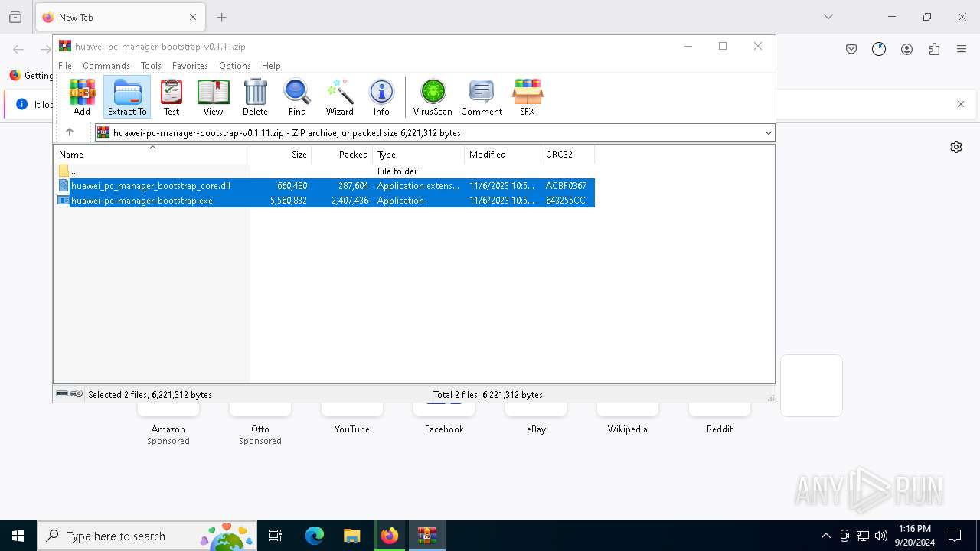Open the Tools menu
This screenshot has height=551, width=980.
pyautogui.click(x=151, y=66)
